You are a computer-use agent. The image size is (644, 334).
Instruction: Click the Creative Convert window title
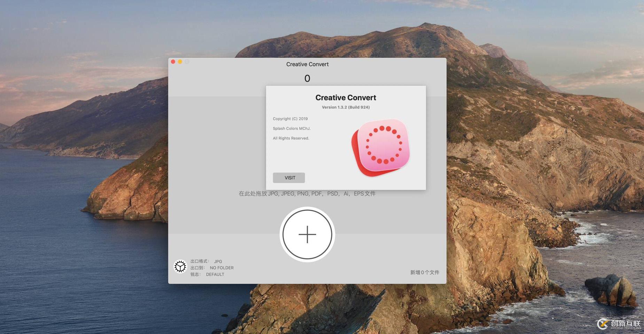click(x=307, y=64)
